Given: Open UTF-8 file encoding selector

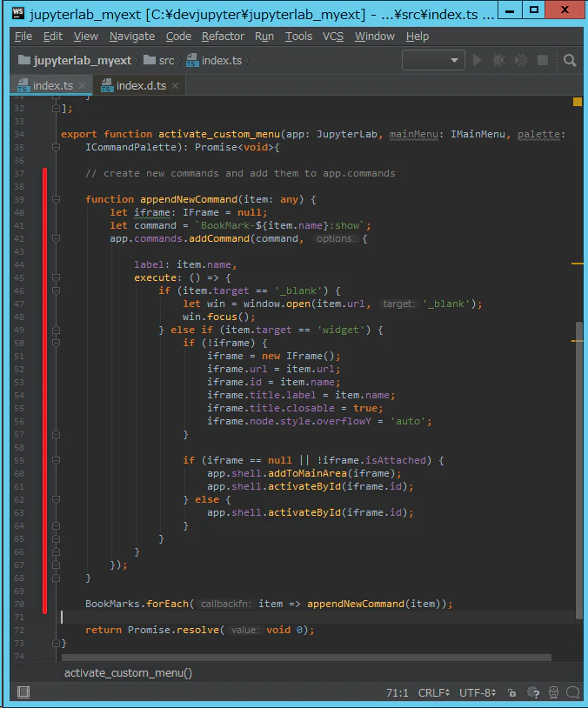Looking at the screenshot, I should click(478, 692).
